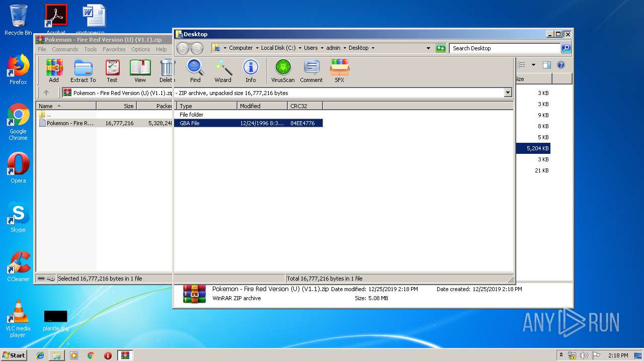The height and width of the screenshot is (362, 644).
Task: Sort by the CRC32 column header
Action: pos(305,106)
